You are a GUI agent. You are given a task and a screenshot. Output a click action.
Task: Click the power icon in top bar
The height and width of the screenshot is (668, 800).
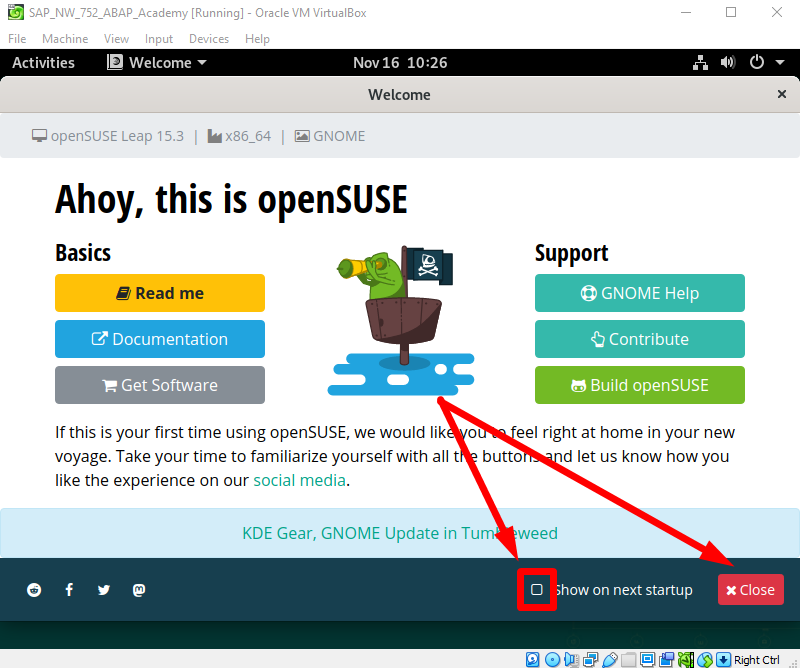point(757,62)
